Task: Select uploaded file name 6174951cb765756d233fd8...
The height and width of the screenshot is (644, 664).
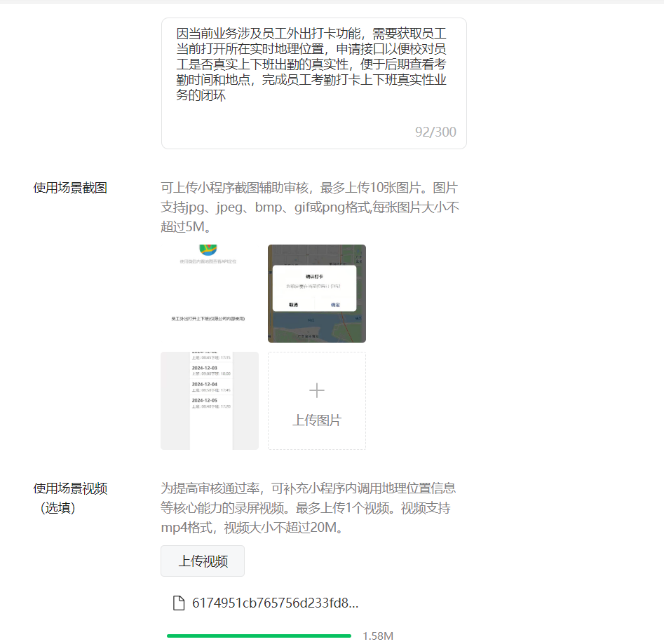Action: pyautogui.click(x=276, y=603)
